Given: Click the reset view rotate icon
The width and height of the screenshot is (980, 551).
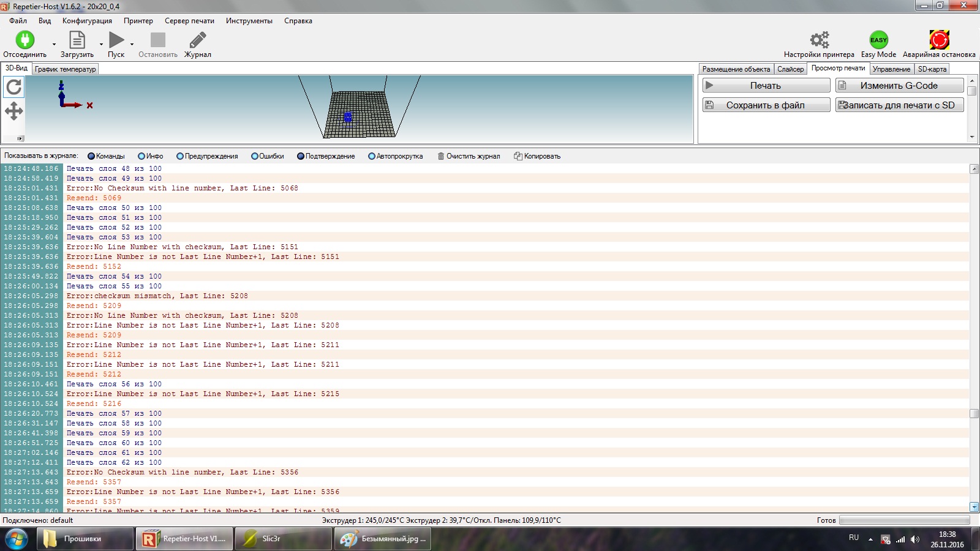Looking at the screenshot, I should pos(14,88).
